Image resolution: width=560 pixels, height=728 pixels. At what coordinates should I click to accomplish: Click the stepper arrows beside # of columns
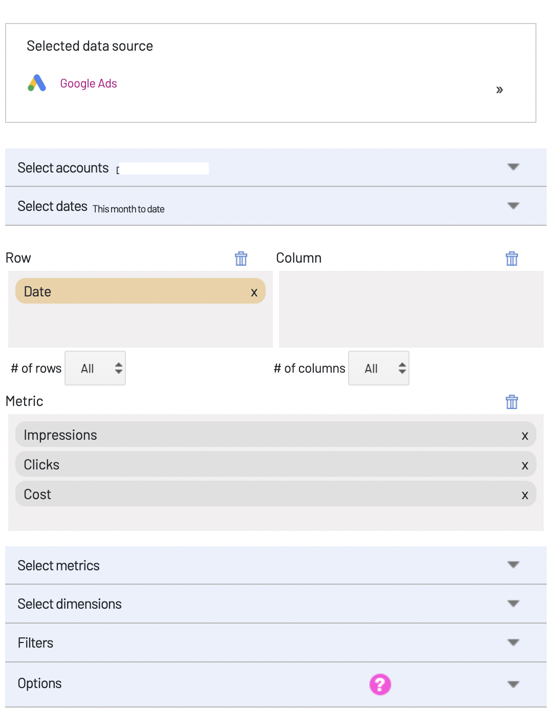(x=402, y=368)
